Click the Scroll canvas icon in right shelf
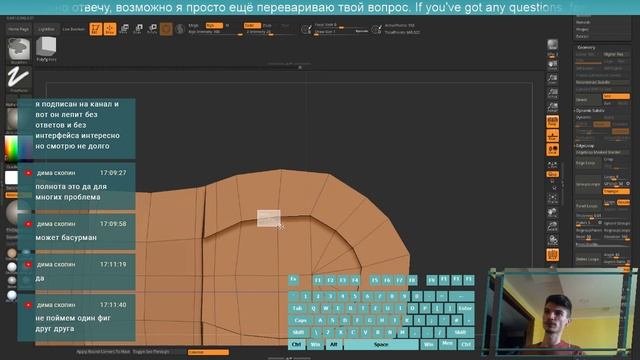Screen dimensions: 640x360 pos(553,65)
